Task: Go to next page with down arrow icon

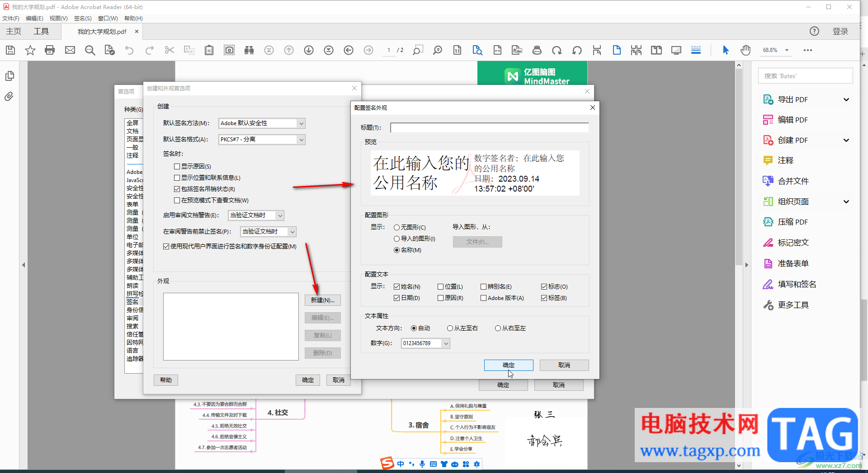Action: point(309,50)
